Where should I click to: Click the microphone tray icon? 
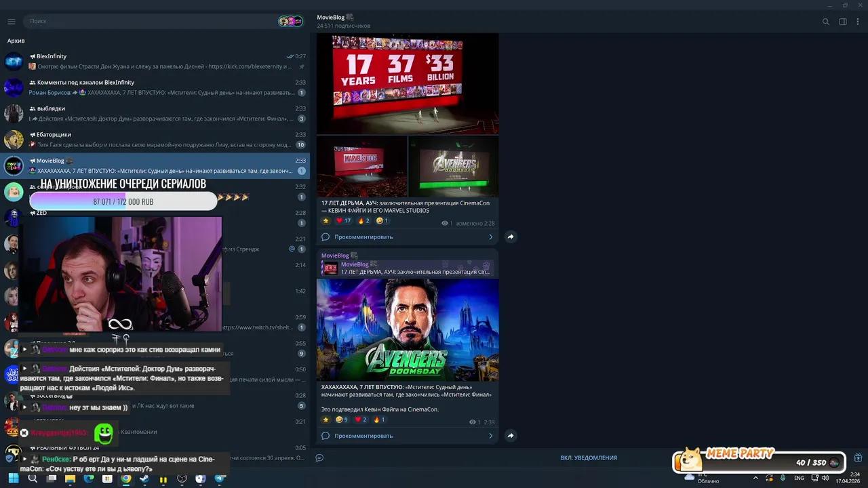tap(784, 478)
